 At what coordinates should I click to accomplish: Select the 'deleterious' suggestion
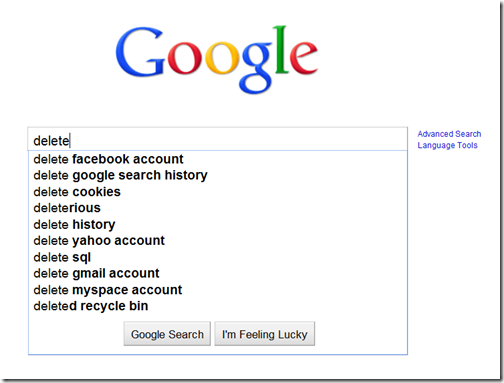[x=218, y=208]
